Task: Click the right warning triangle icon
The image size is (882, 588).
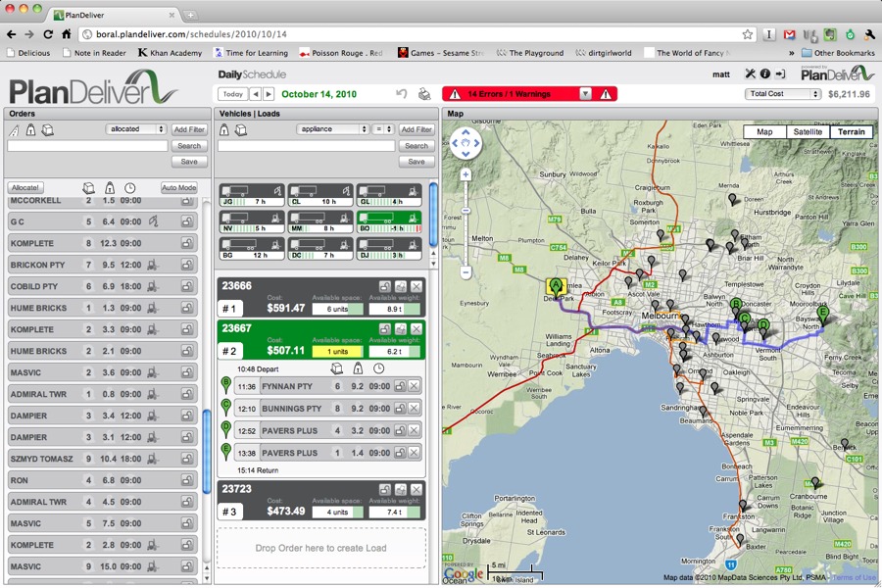Action: coord(606,94)
